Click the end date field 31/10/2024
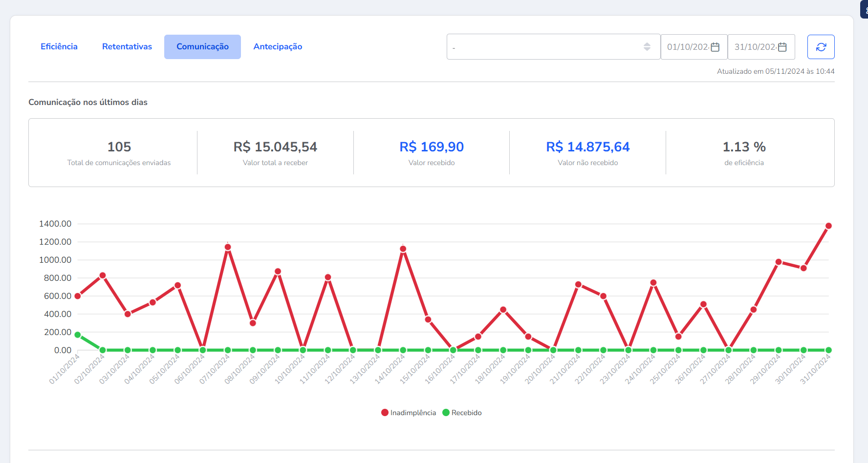868x463 pixels. click(755, 47)
